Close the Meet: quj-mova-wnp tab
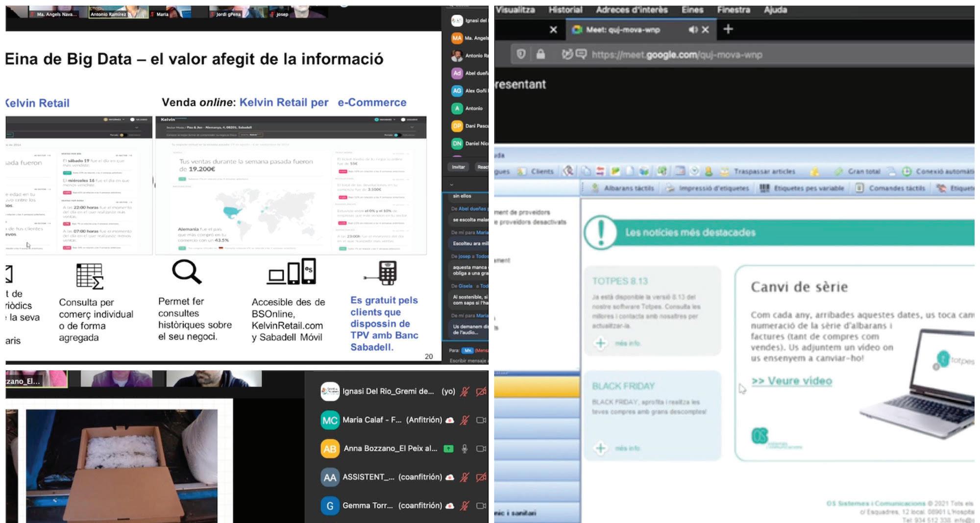980x523 pixels. pyautogui.click(x=706, y=30)
